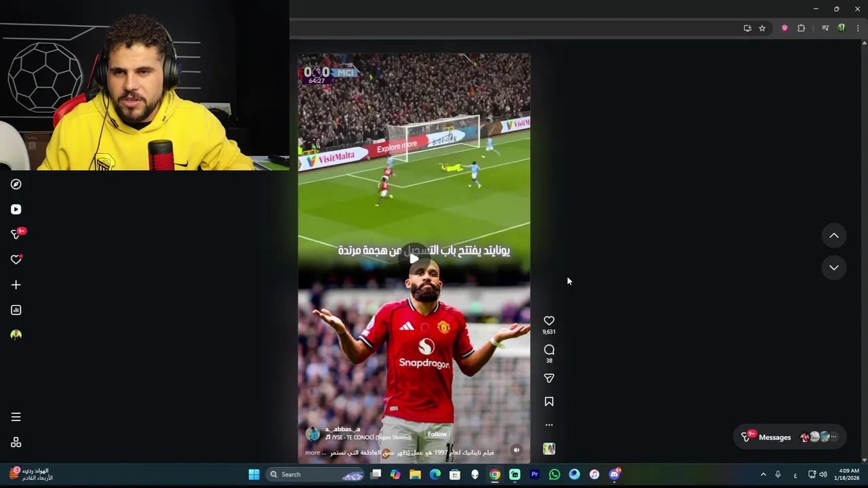Switch the Arabic input language indicator
868x488 pixels.
click(795, 474)
